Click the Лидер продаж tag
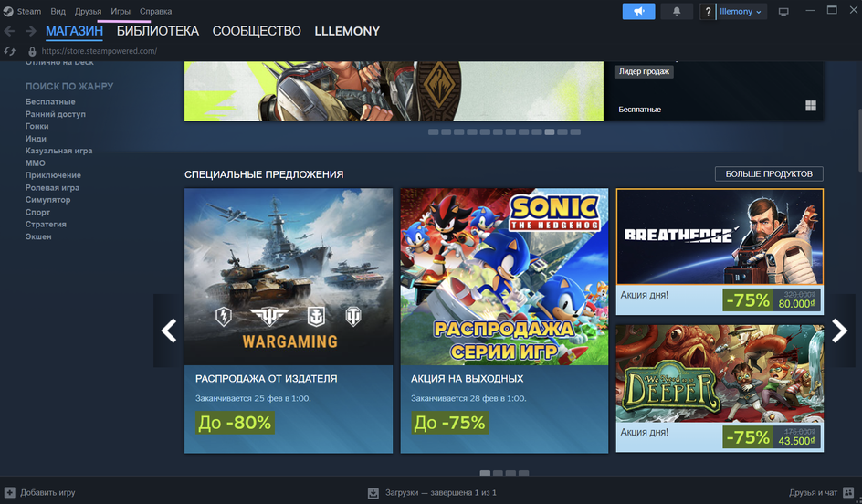Screen dimensions: 862x504 [644, 71]
